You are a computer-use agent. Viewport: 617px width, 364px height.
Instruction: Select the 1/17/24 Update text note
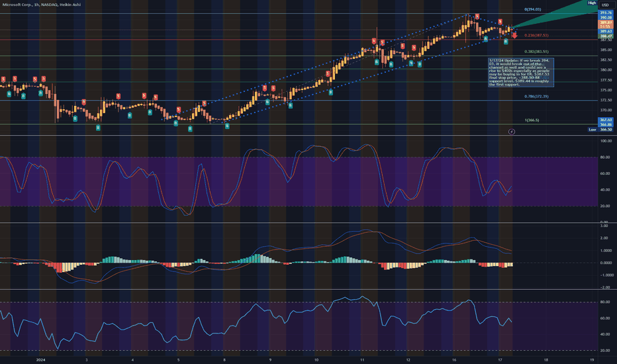[520, 72]
